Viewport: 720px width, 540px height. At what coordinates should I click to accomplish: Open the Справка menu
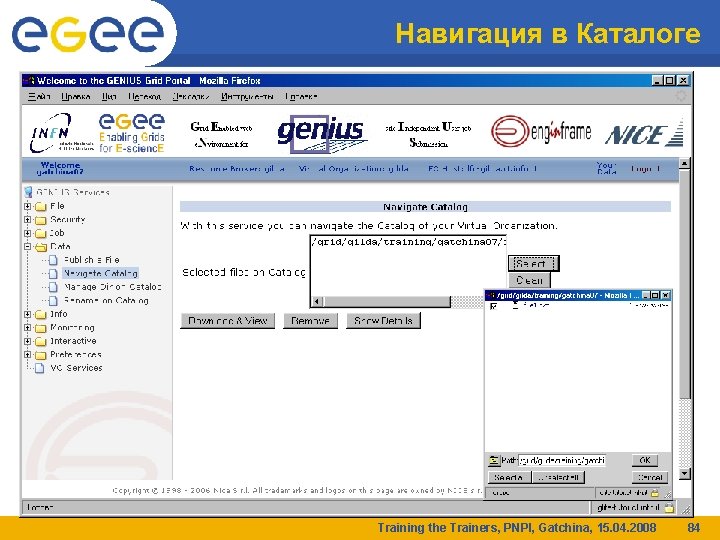point(301,96)
